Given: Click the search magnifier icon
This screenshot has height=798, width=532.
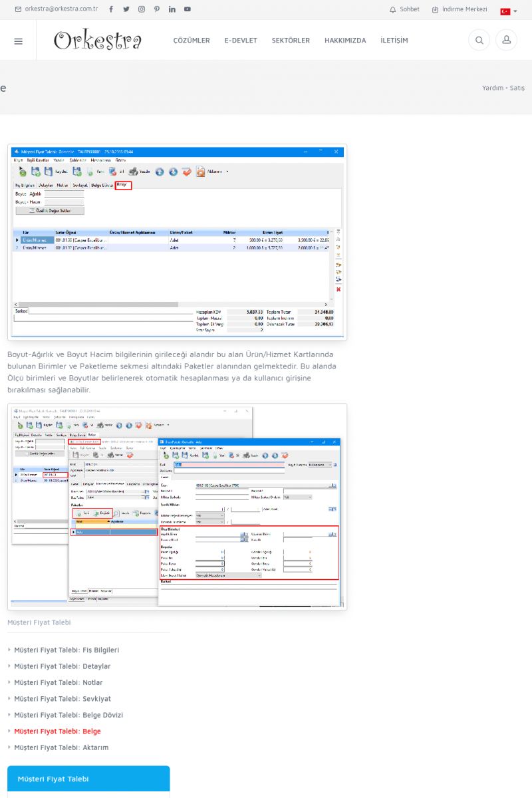Looking at the screenshot, I should pyautogui.click(x=479, y=41).
